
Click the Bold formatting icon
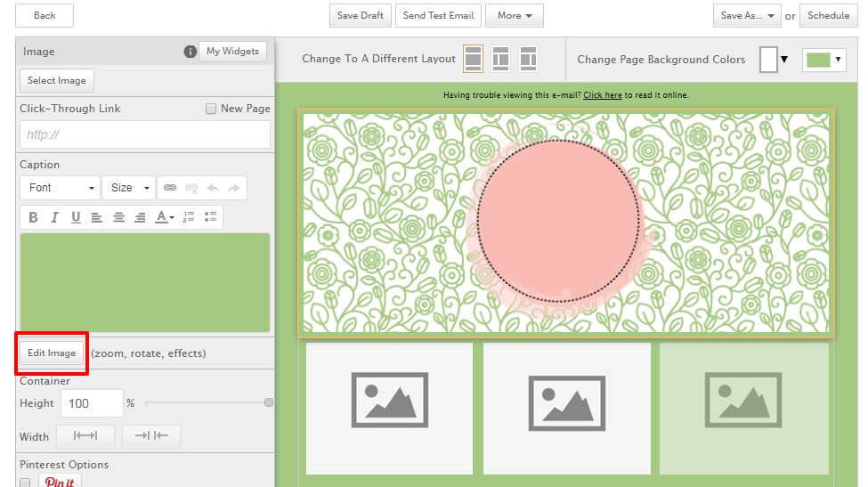33,217
